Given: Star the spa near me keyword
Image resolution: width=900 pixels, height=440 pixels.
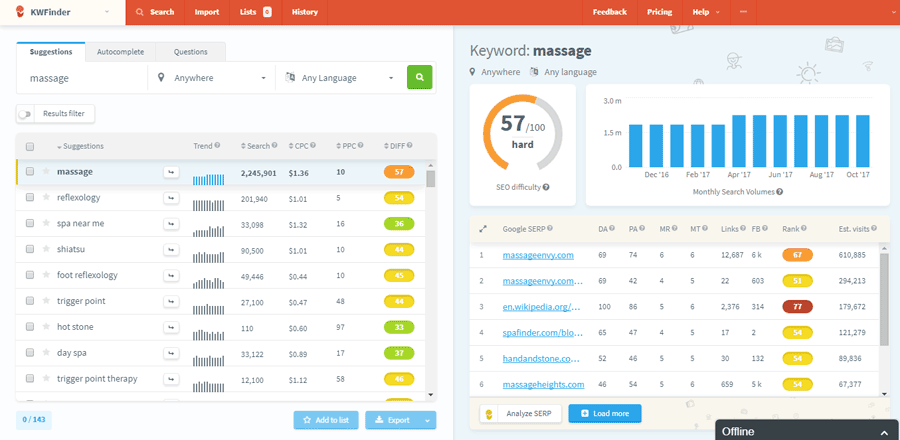Looking at the screenshot, I should (46, 223).
